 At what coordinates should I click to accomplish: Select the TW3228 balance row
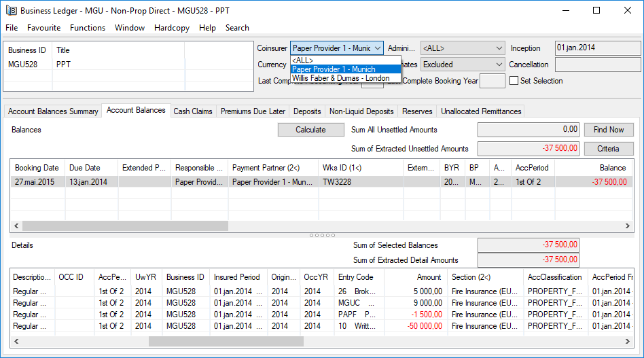point(336,182)
